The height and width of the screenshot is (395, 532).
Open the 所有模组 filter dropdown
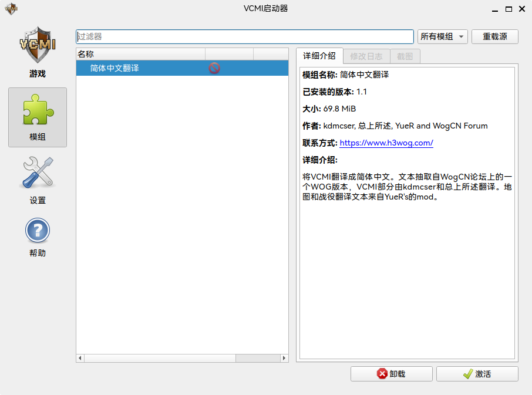pyautogui.click(x=442, y=36)
